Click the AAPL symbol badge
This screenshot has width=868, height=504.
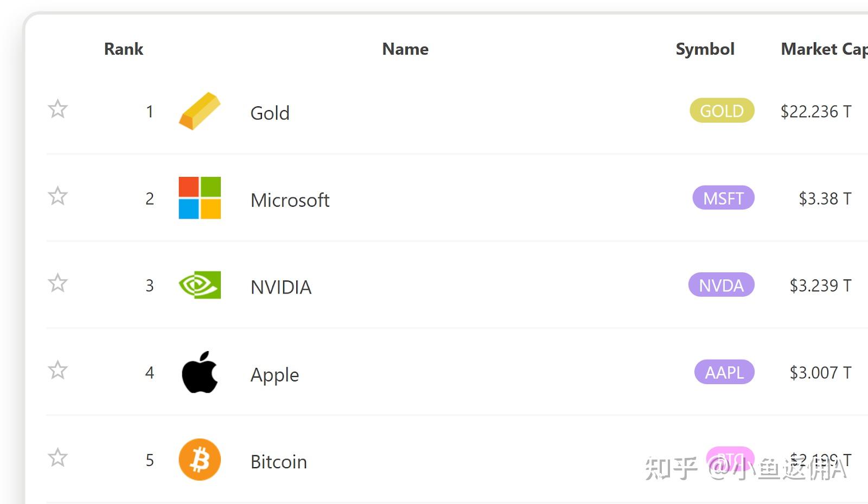pos(724,372)
